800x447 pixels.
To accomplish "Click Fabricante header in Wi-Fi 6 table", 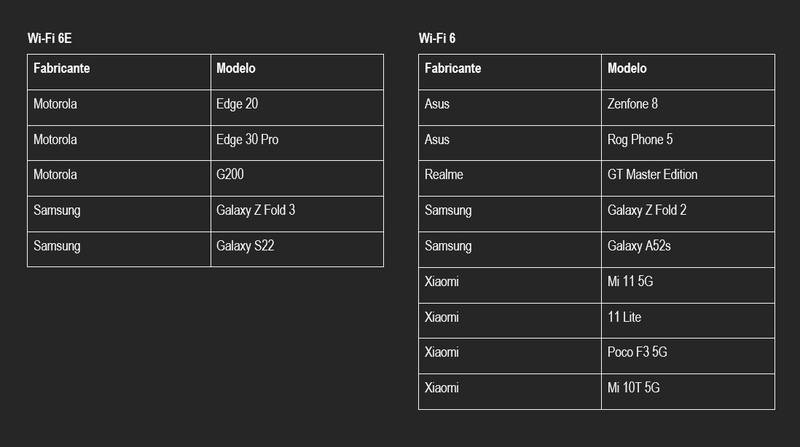I will click(510, 72).
